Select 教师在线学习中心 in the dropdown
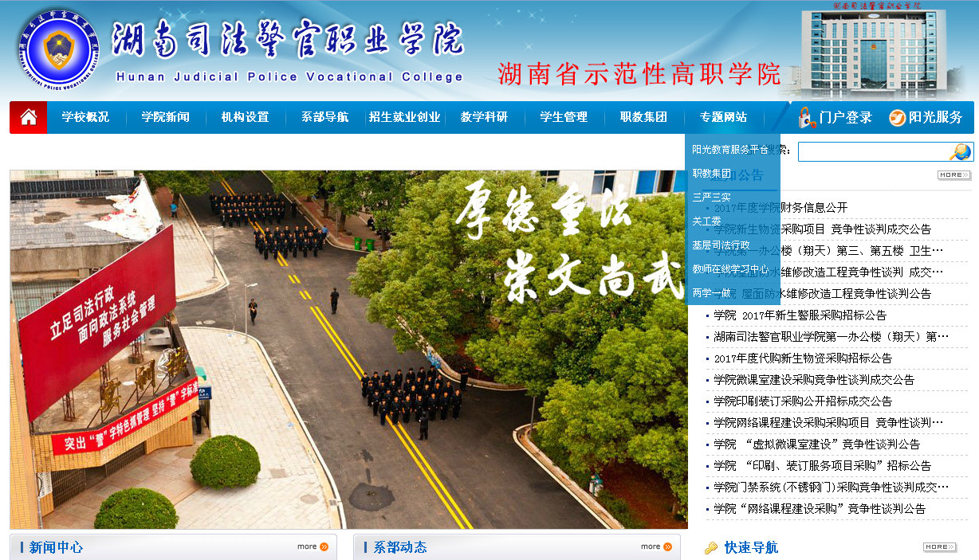The width and height of the screenshot is (979, 560). coord(729,268)
